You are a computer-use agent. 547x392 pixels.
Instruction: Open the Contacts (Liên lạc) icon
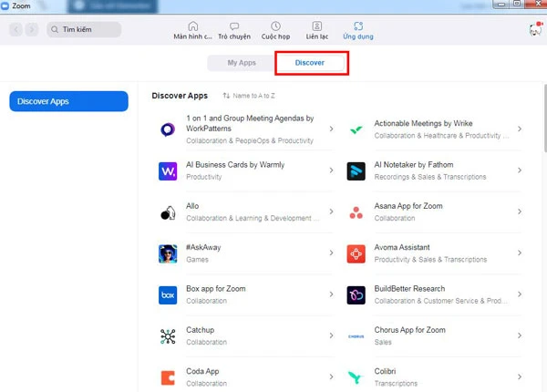pyautogui.click(x=316, y=26)
